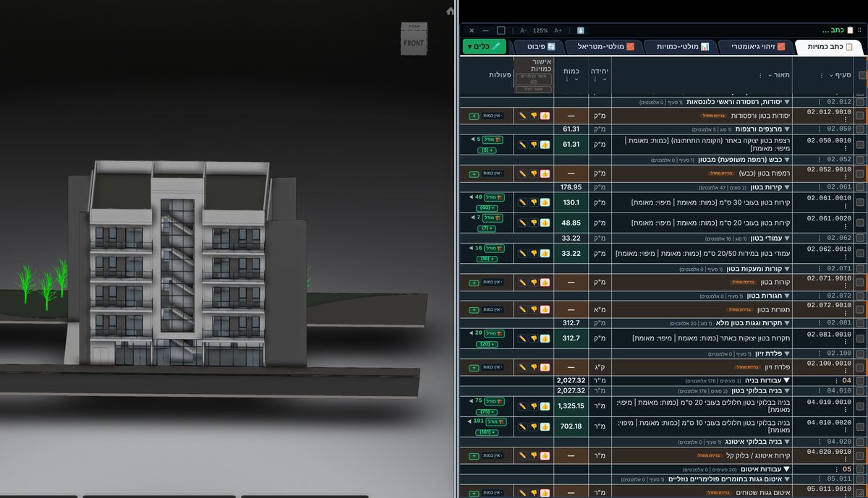This screenshot has width=868, height=498.
Task: Check the box for row 04.010.0010
Action: [x=860, y=405]
